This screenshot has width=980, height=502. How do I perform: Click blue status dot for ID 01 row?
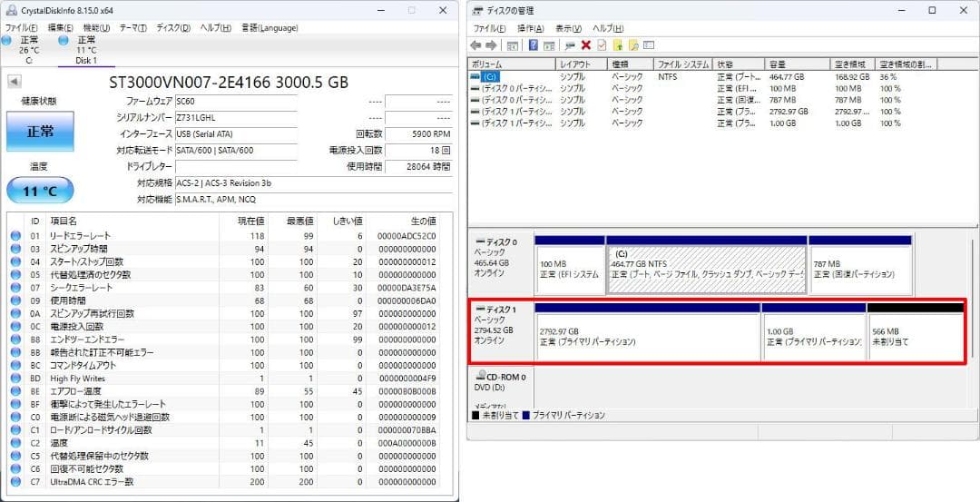click(x=15, y=236)
